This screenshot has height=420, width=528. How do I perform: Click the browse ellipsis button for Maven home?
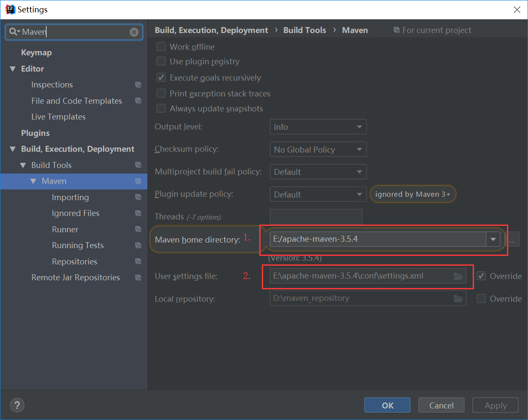[512, 239]
